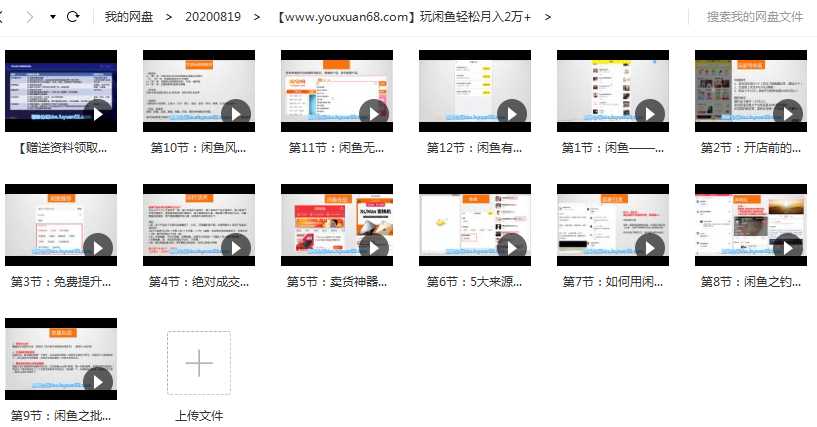Screen dimensions: 817x427
Task: Open the navigation history dropdown arrow
Action: [x=52, y=17]
